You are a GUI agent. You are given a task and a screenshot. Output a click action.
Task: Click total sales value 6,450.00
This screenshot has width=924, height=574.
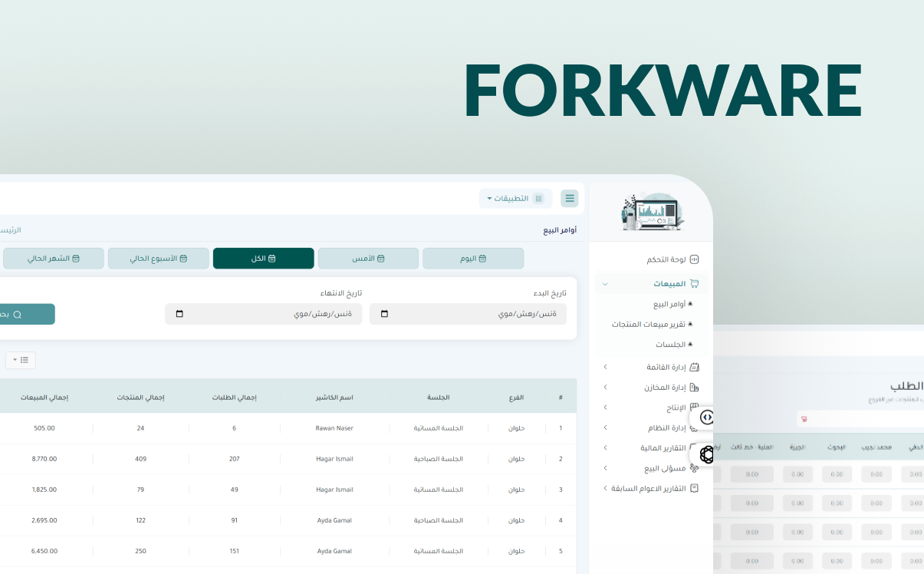[x=44, y=551]
